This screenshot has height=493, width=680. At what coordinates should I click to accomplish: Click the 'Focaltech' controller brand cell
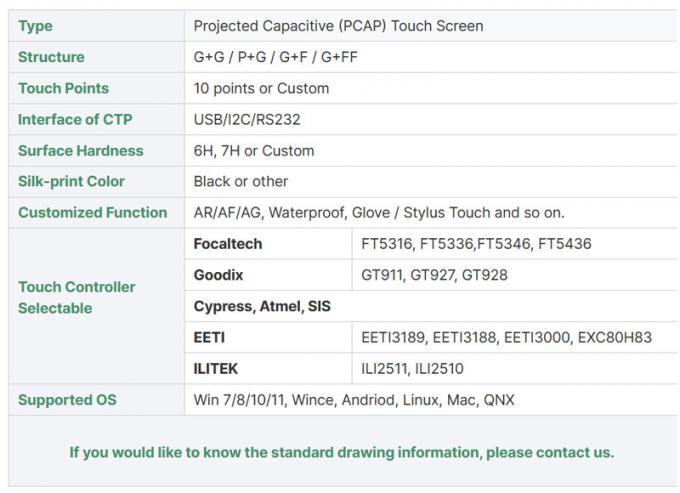(228, 244)
